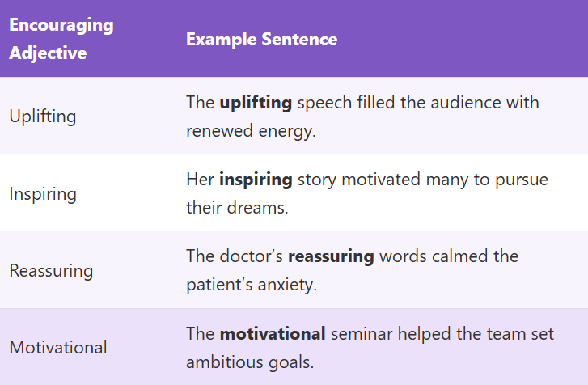Click the bold word 'uplifting' in sentence

pos(256,104)
